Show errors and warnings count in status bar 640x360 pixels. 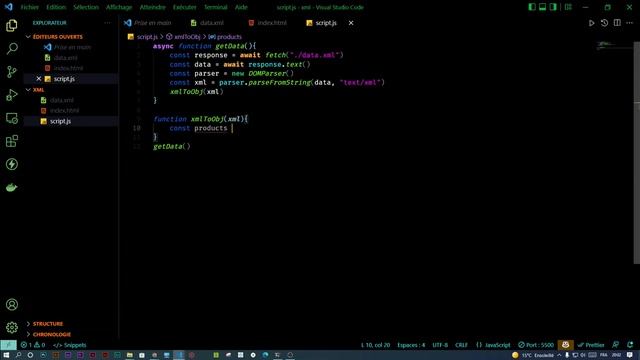tap(33, 345)
